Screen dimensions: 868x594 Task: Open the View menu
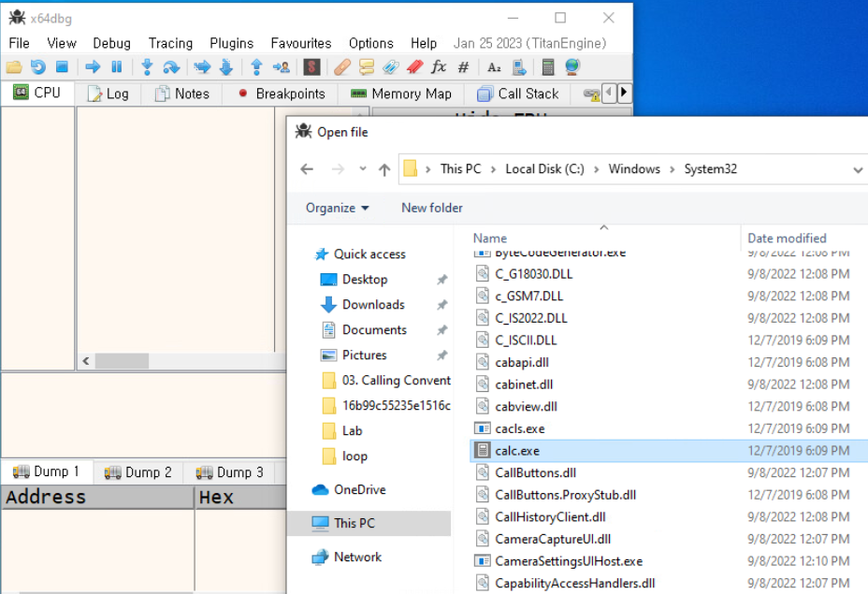click(x=62, y=43)
